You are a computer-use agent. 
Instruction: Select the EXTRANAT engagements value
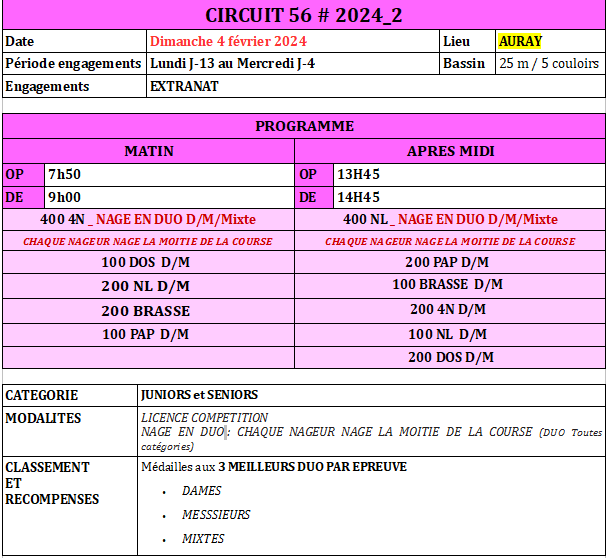(184, 86)
